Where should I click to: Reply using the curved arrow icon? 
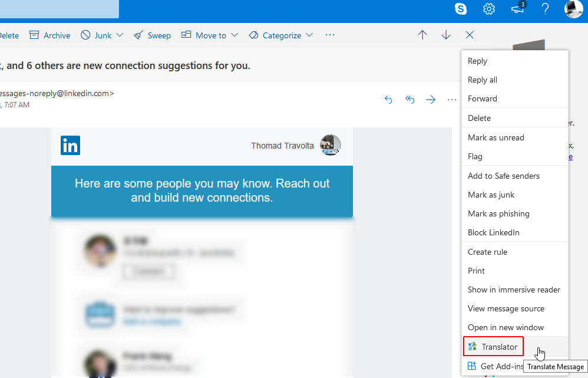(x=388, y=100)
